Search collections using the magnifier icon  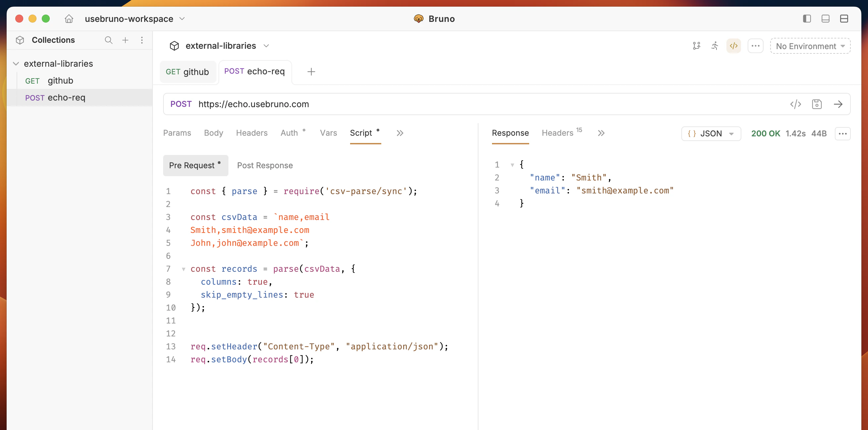pos(108,40)
